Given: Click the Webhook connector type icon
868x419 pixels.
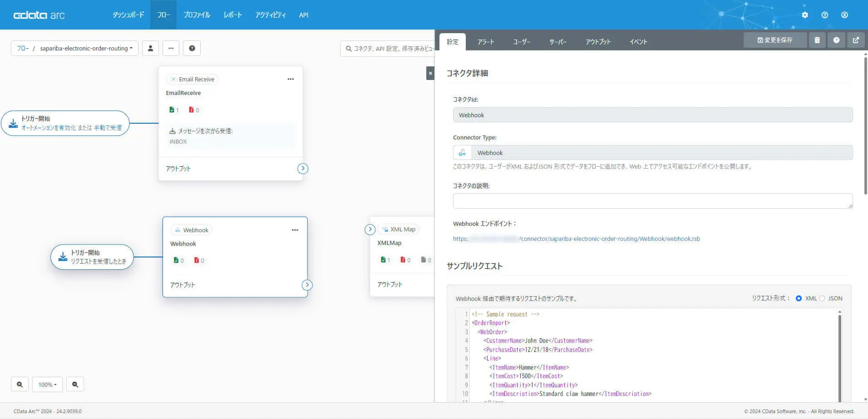Looking at the screenshot, I should [x=462, y=153].
